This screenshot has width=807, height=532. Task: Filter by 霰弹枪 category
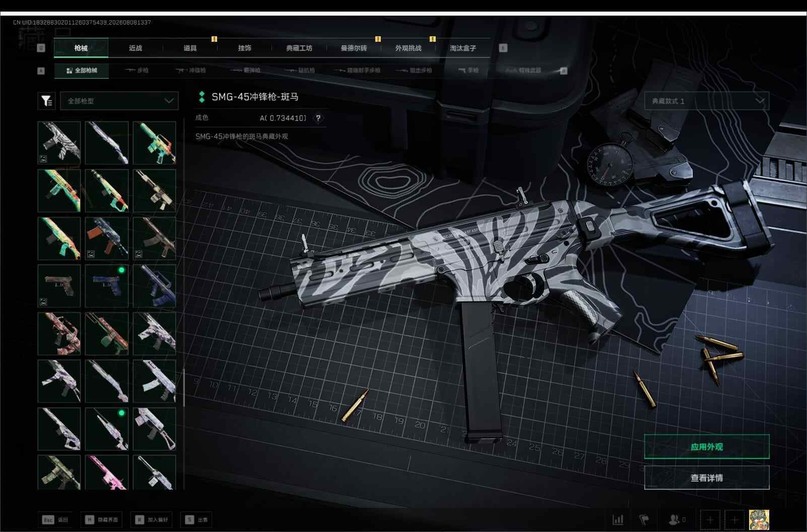coord(246,71)
